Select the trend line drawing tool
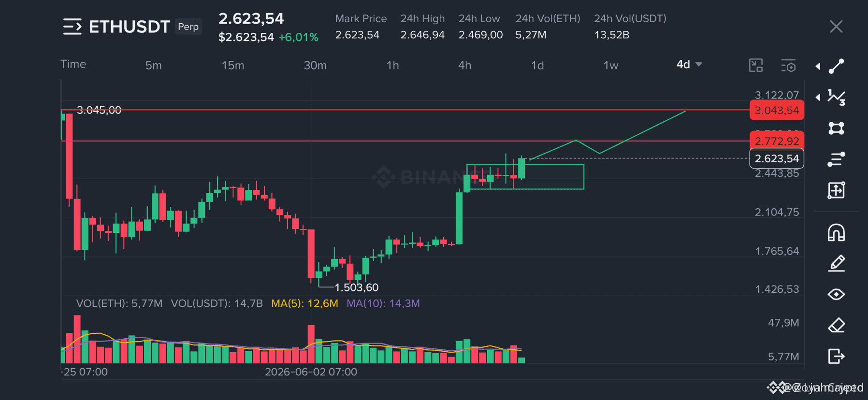 [x=836, y=66]
